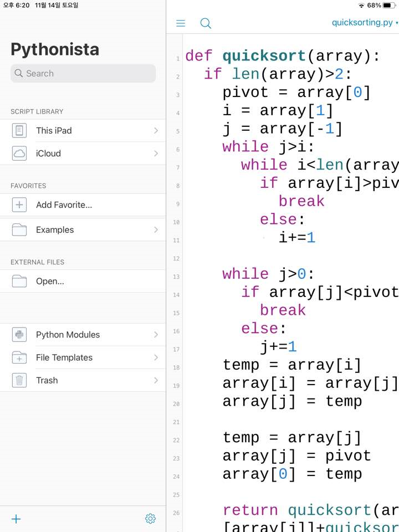Screen dimensions: 399x532
Task: Click the Open… folder icon
Action: tap(19, 282)
